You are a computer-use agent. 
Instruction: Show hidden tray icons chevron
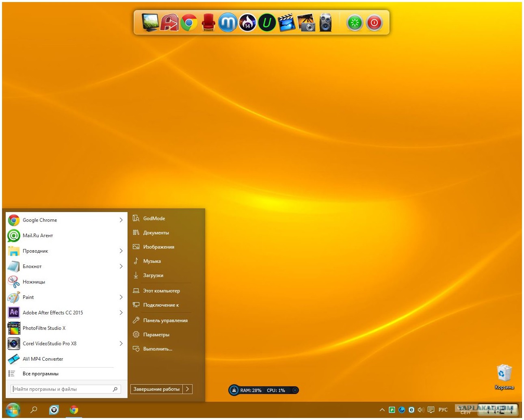click(x=382, y=410)
